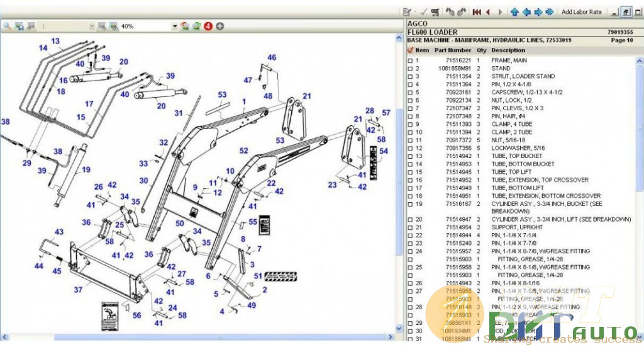644x347 pixels.
Task: Click the second binoculars find-next icon
Action: [x=462, y=12]
